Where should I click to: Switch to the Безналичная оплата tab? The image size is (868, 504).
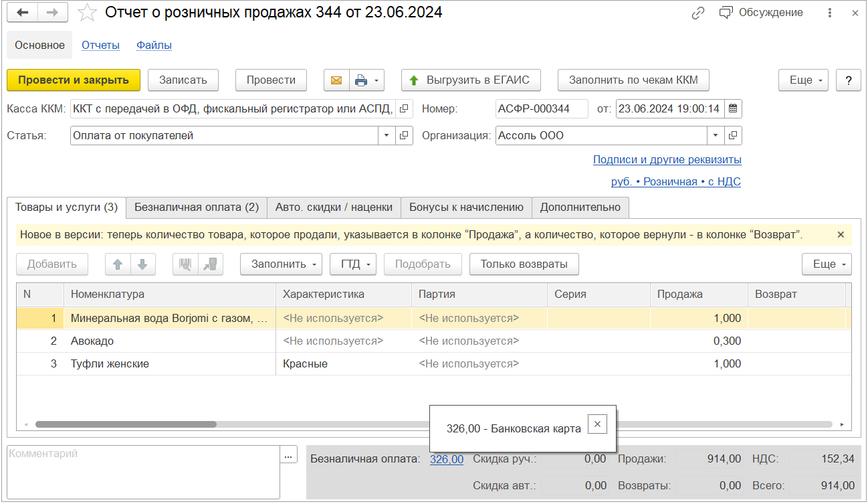pyautogui.click(x=197, y=207)
